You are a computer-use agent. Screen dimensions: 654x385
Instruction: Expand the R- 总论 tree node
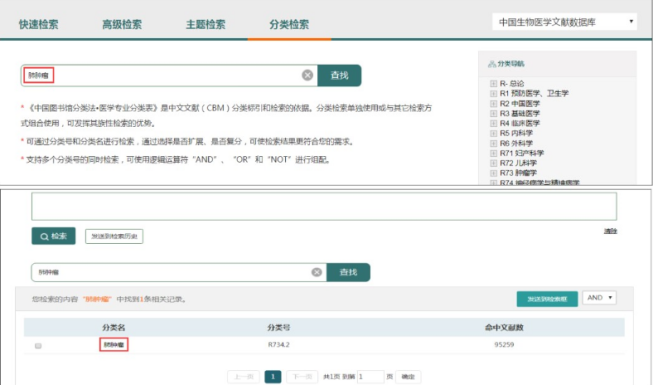click(x=493, y=83)
